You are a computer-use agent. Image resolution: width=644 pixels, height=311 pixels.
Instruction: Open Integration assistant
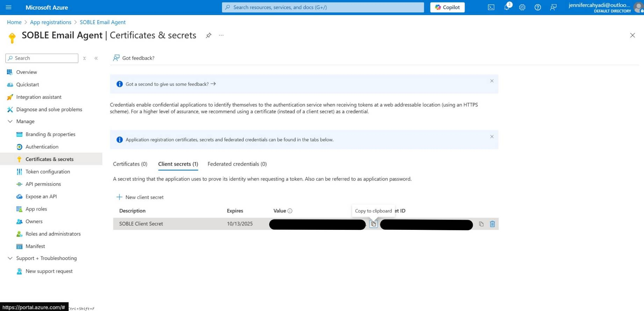39,97
